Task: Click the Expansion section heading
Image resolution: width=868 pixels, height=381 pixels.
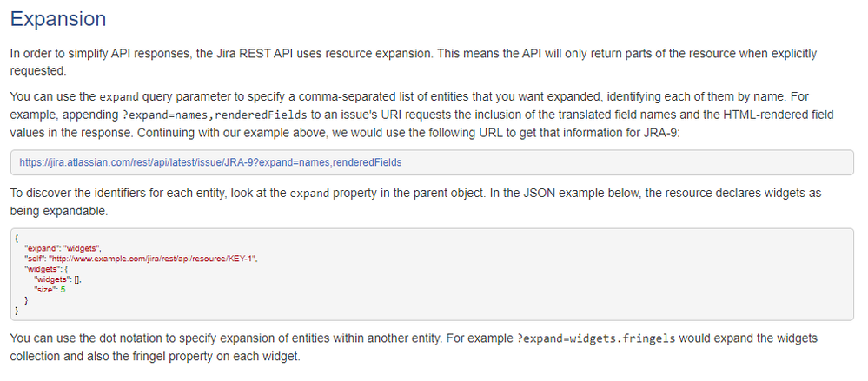Action: pyautogui.click(x=58, y=19)
